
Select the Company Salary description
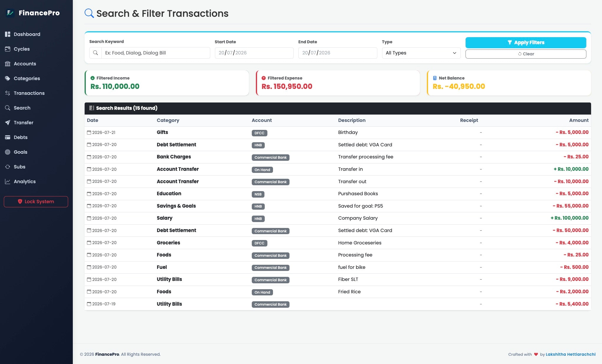coord(358,218)
